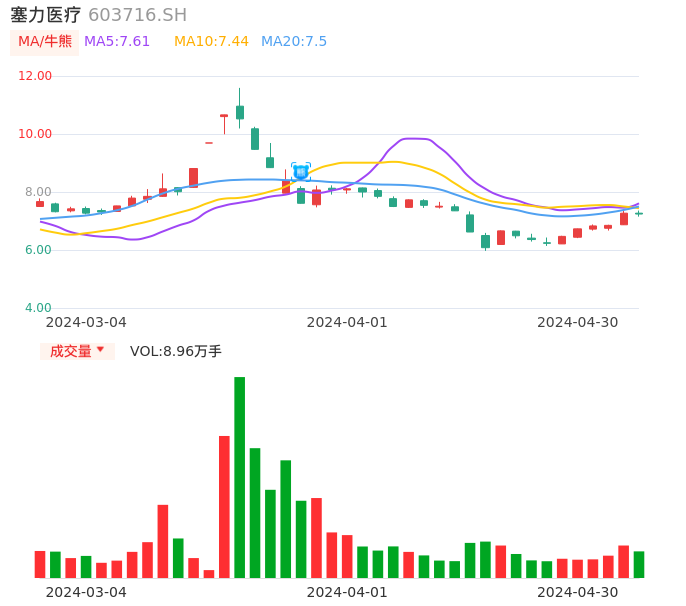Image resolution: width=686 pixels, height=606 pixels.
Task: Select the MA20:7.5 legend label
Action: click(x=294, y=42)
